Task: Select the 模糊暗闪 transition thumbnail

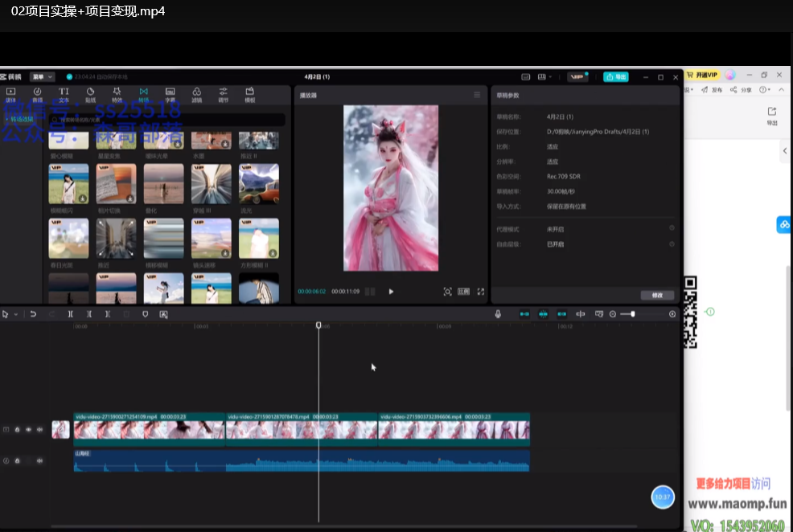Action: tap(68, 183)
